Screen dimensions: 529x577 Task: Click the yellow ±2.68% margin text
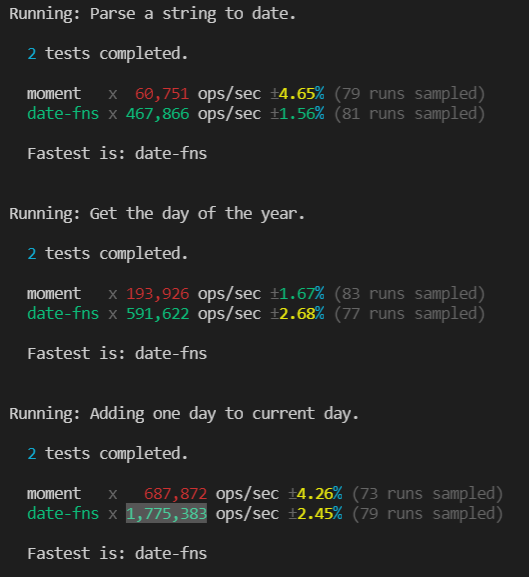pos(298,314)
